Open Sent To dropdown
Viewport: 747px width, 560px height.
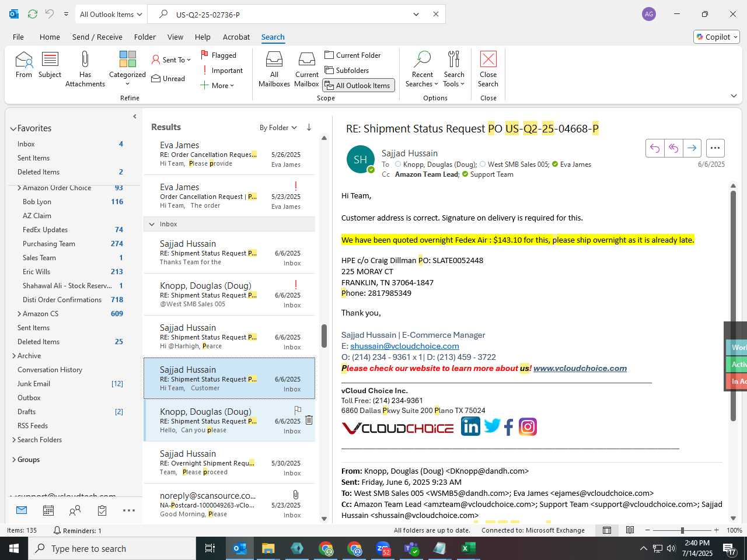pyautogui.click(x=171, y=60)
